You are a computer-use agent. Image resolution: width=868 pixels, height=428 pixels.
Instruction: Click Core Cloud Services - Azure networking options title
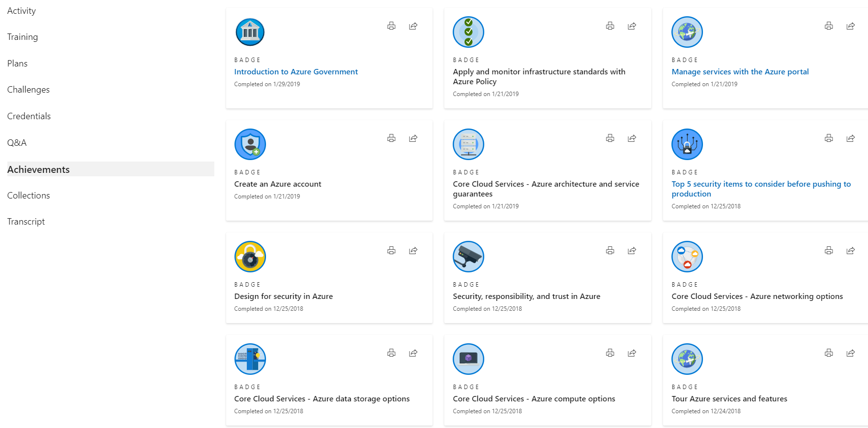click(x=757, y=296)
